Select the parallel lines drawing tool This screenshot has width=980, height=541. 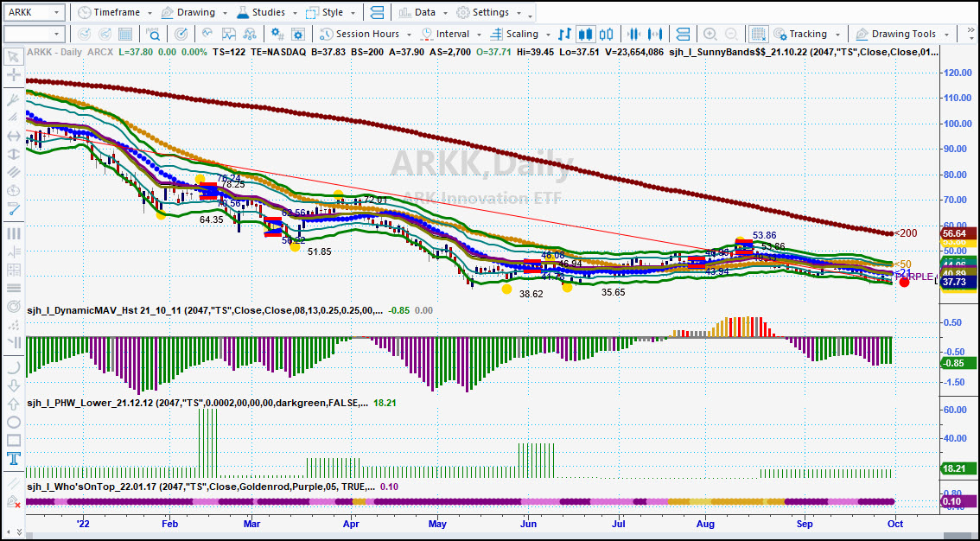click(x=12, y=173)
